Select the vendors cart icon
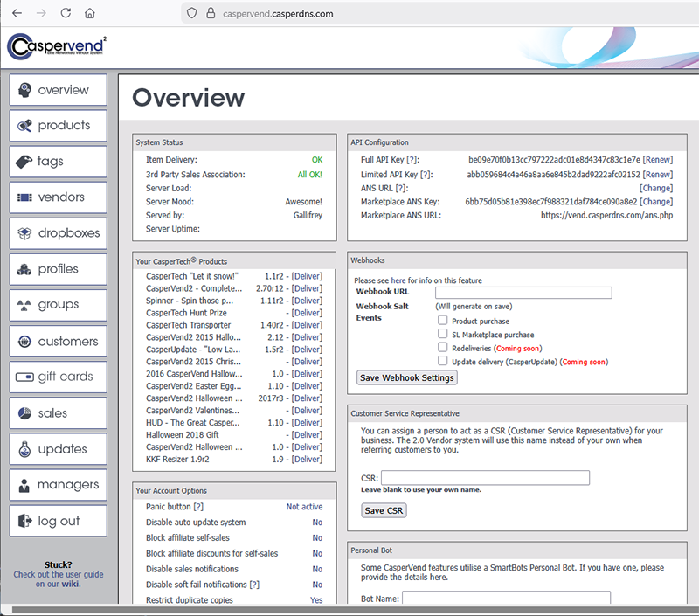Image resolution: width=699 pixels, height=616 pixels. (x=24, y=197)
